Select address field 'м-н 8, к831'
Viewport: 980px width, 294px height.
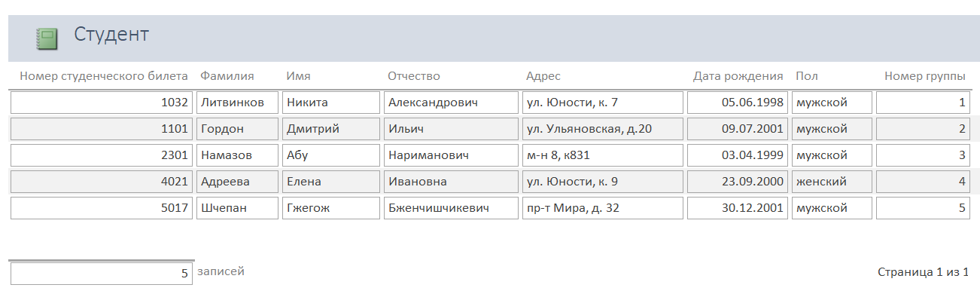click(603, 155)
